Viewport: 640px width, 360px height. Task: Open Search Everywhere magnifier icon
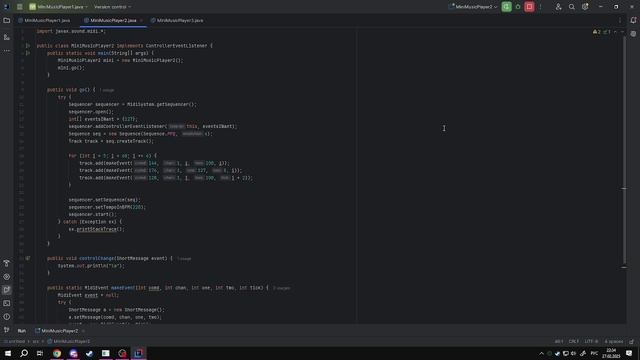click(571, 7)
